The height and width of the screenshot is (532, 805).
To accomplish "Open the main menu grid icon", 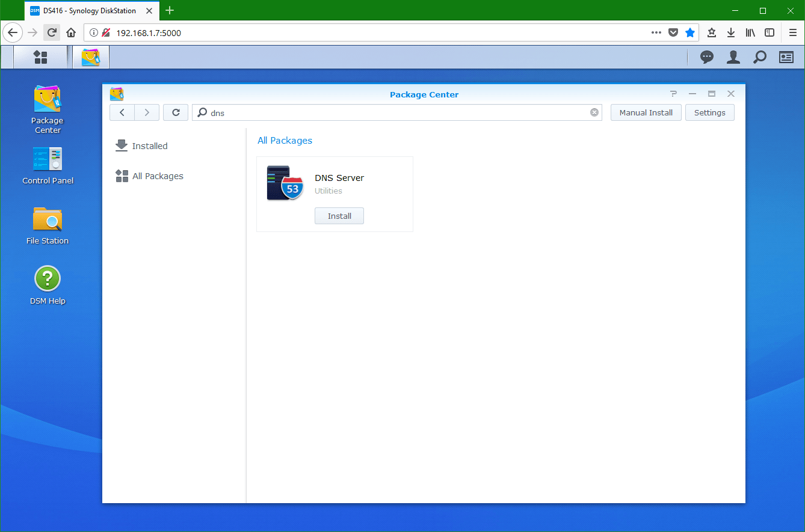I will pyautogui.click(x=40, y=57).
